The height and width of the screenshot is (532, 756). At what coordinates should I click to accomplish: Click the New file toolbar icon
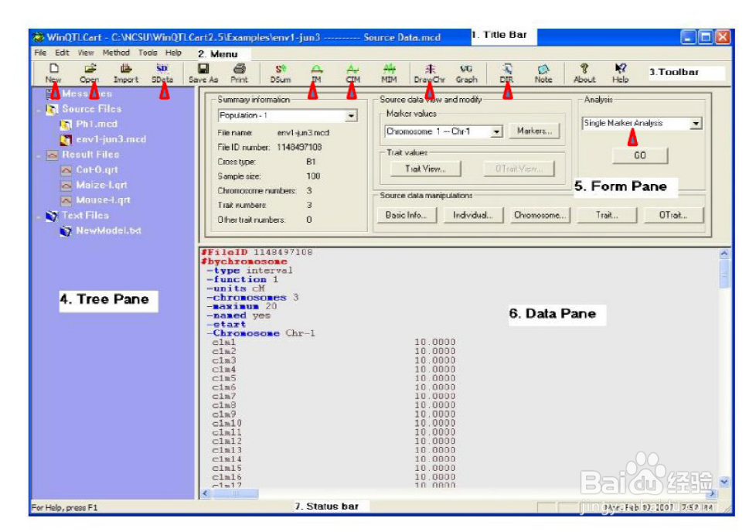tap(53, 73)
